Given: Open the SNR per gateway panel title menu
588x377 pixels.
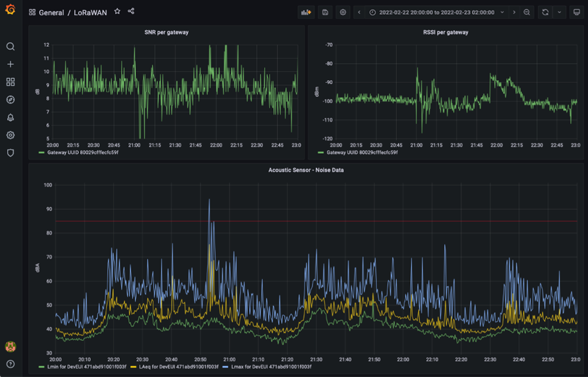Looking at the screenshot, I should pyautogui.click(x=166, y=32).
